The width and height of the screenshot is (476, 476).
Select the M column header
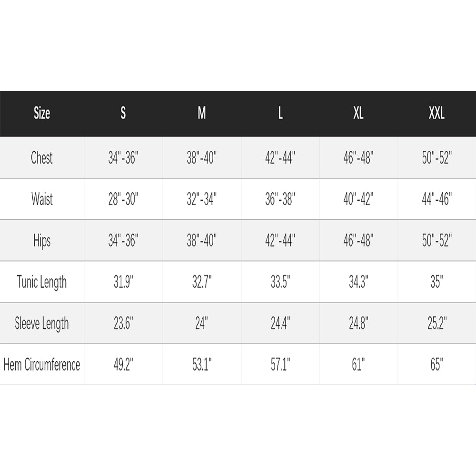coord(202,113)
